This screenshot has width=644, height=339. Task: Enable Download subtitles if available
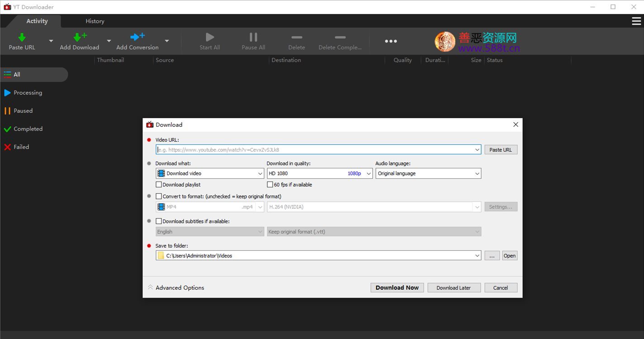(x=159, y=221)
